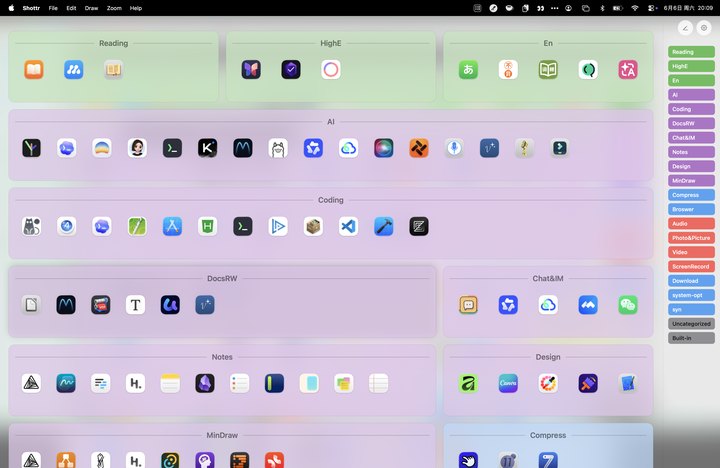Screen dimensions: 720x468
Task: Open the blue microphone app in AI
Action: [454, 148]
